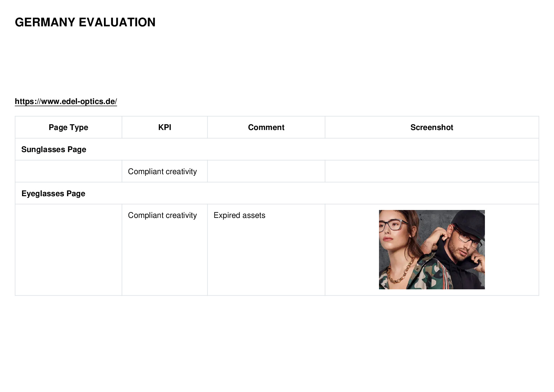Click the empty Comment cell for Sunglasses
The width and height of the screenshot is (554, 392).
tap(266, 171)
